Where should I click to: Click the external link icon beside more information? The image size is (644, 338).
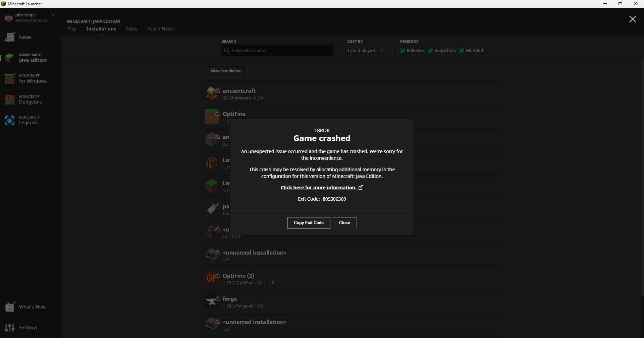click(361, 188)
